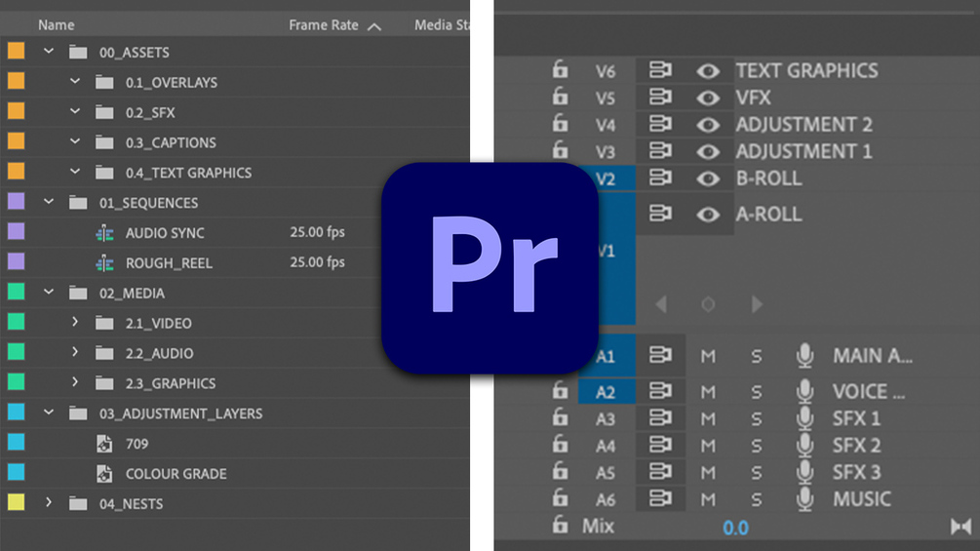The width and height of the screenshot is (980, 551).
Task: Target the V2 video track
Action: coord(607,178)
